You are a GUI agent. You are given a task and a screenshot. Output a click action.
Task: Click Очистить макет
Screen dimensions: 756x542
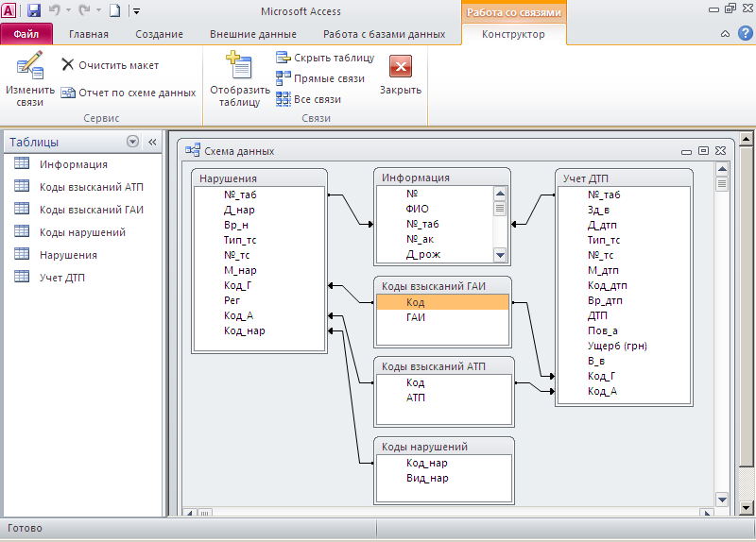pos(111,65)
